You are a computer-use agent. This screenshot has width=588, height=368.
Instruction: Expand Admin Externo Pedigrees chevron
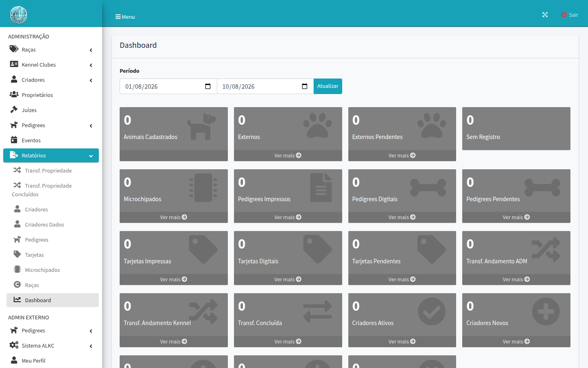pyautogui.click(x=91, y=331)
